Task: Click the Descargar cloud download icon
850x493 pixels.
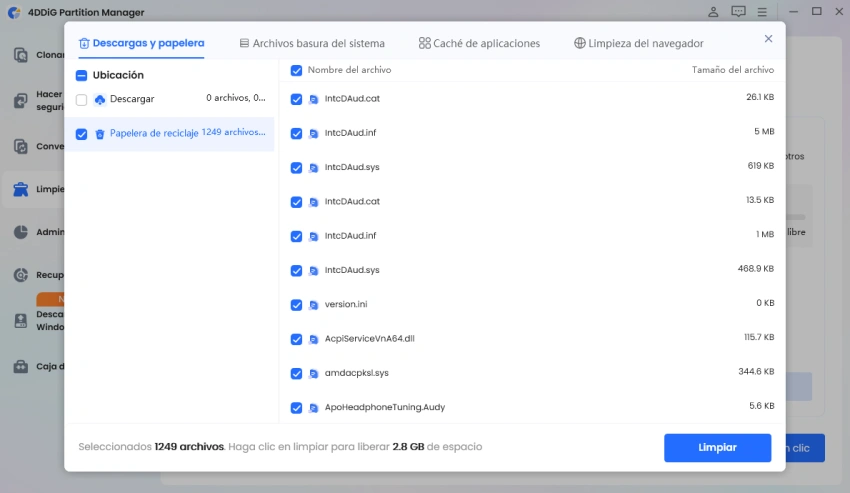Action: [x=100, y=99]
